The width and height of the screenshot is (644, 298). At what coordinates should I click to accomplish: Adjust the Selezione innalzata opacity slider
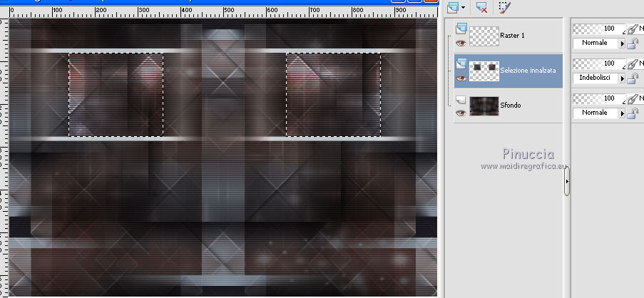coord(599,63)
